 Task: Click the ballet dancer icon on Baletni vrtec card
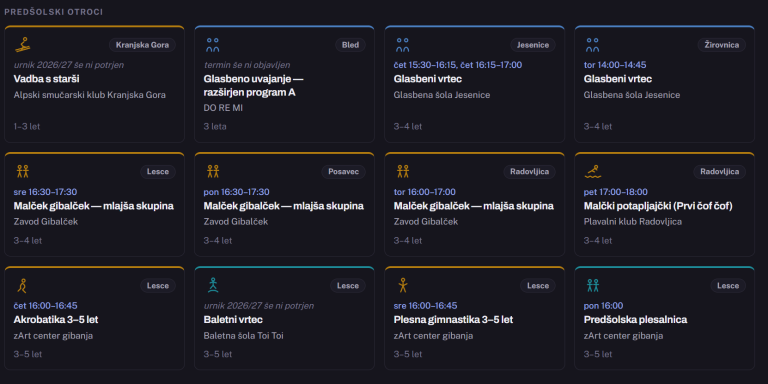213,285
